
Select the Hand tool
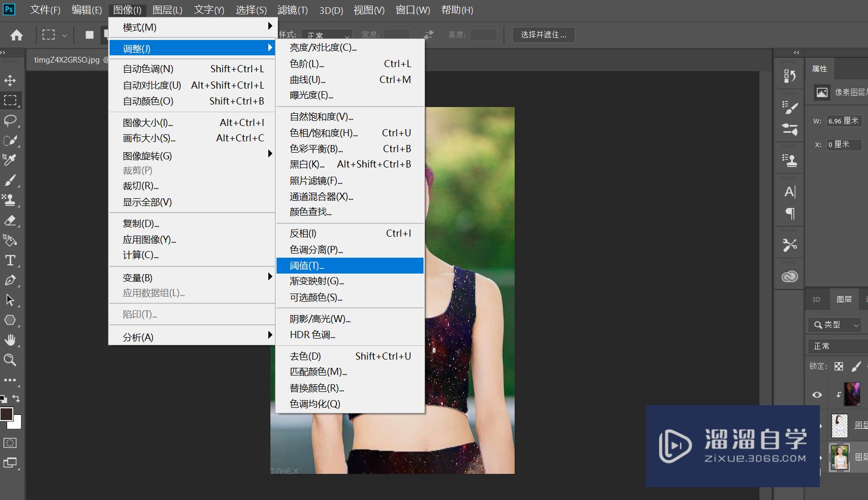coord(10,340)
